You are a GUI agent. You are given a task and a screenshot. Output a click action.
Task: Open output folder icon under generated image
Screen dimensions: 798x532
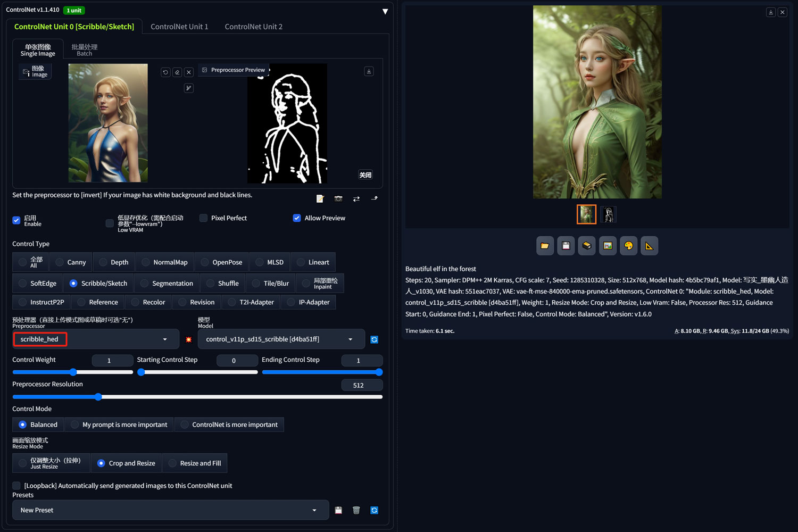[545, 246]
